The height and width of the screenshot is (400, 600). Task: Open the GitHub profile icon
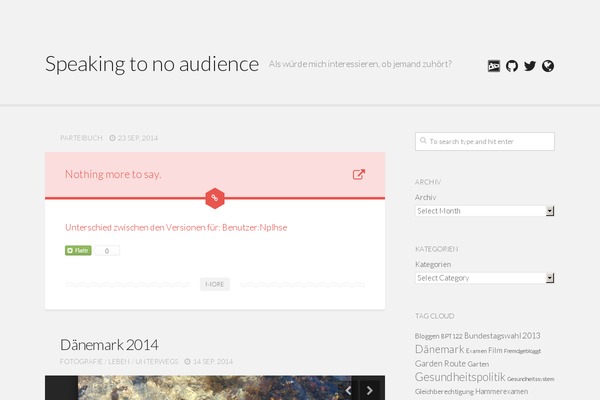tap(512, 66)
